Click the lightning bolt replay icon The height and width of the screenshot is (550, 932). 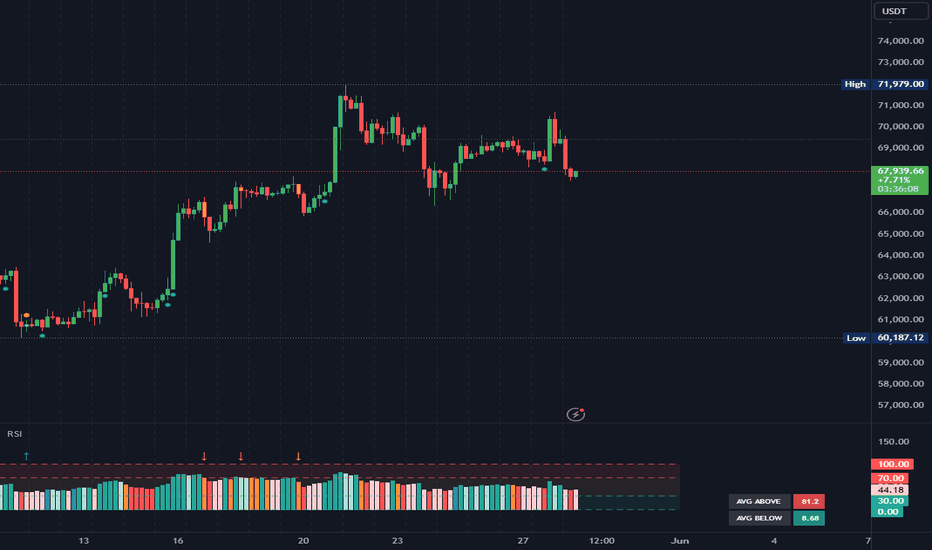click(575, 414)
